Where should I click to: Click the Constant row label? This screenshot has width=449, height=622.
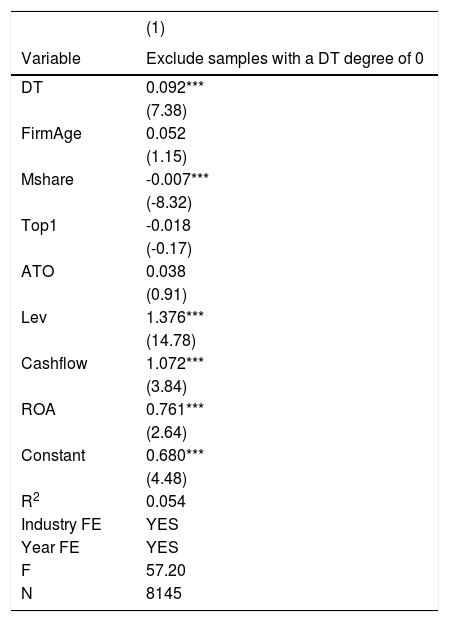click(x=53, y=455)
